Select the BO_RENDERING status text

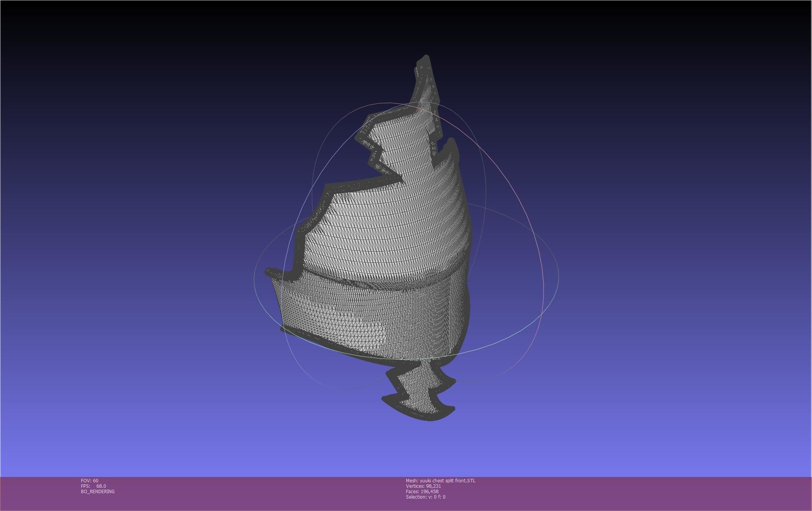click(x=98, y=492)
